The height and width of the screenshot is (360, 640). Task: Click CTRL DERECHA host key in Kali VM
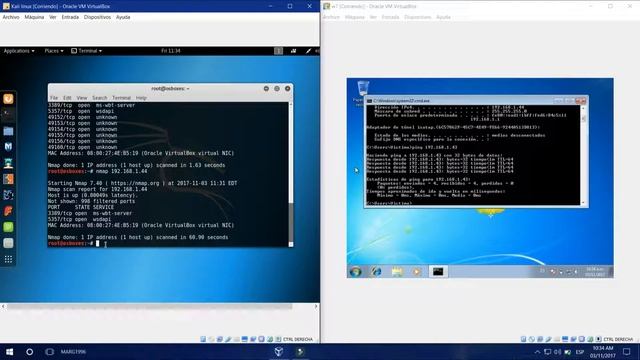298,339
